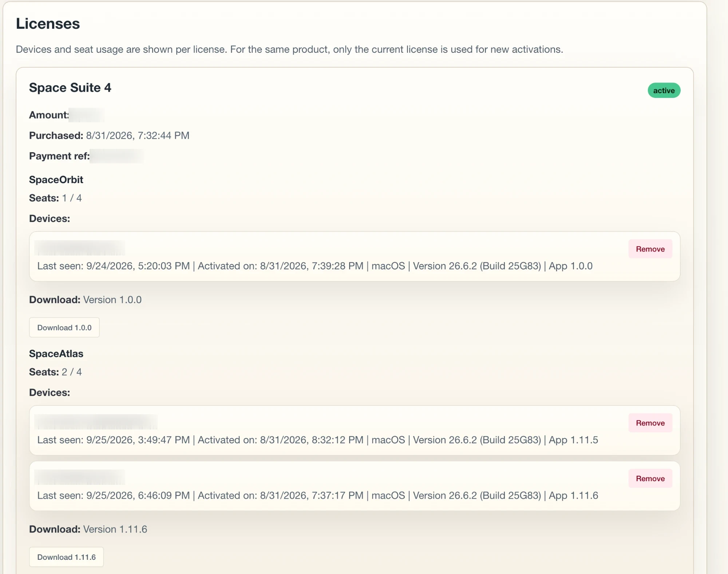Viewport: 728px width, 574px height.
Task: Click the Amount label
Action: tap(49, 115)
